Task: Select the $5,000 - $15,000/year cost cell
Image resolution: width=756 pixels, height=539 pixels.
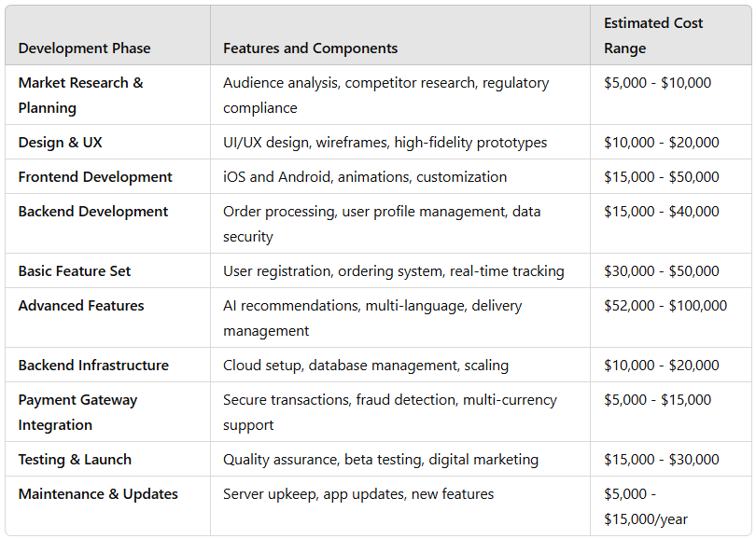Action: coord(646,506)
